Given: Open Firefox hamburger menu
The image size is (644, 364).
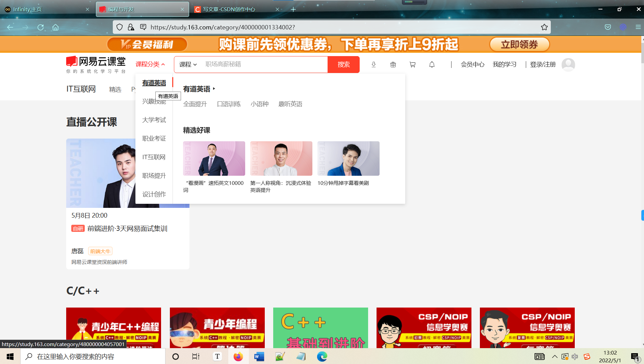Looking at the screenshot, I should point(638,27).
